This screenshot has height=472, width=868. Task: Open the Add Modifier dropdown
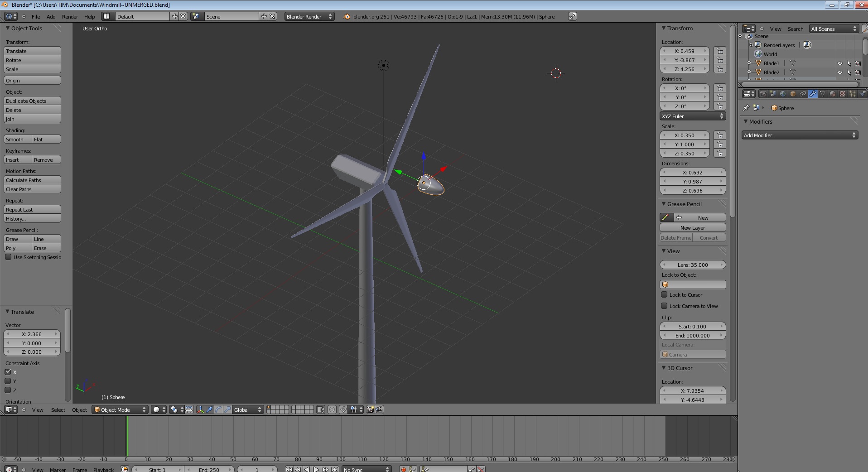click(x=800, y=135)
